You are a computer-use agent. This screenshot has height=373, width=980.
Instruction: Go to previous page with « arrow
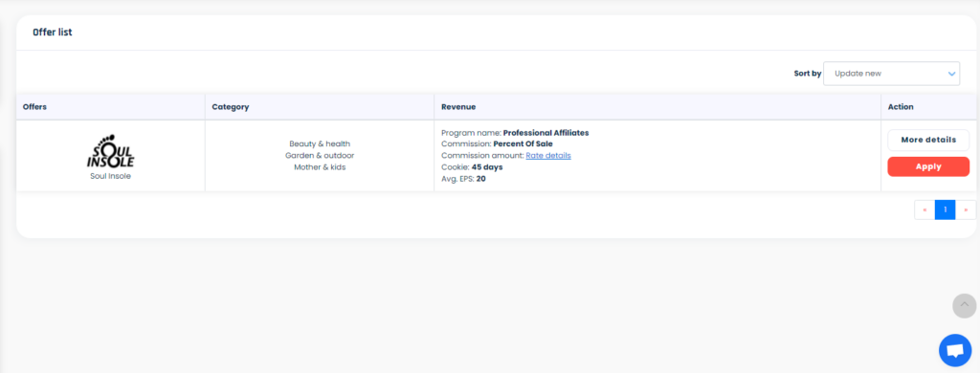(x=924, y=209)
